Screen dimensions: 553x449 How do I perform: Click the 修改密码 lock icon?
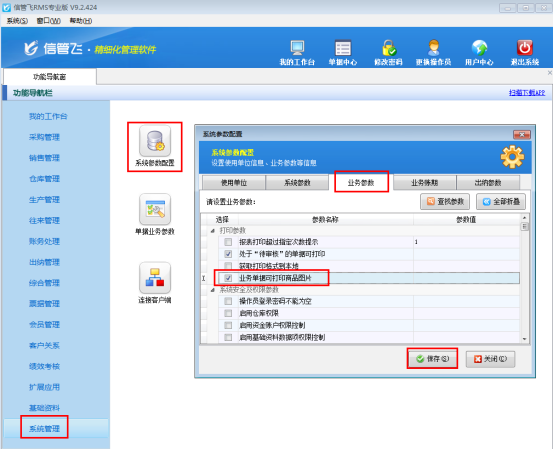point(388,48)
